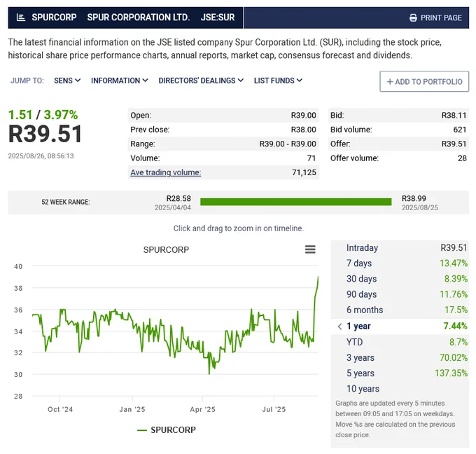Click the left chevron beside 1 year
Screen dimensions: 476x454
click(339, 326)
